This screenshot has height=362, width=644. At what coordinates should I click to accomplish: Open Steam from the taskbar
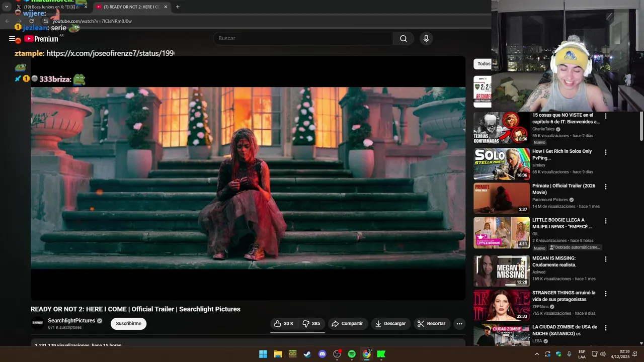tap(307, 354)
